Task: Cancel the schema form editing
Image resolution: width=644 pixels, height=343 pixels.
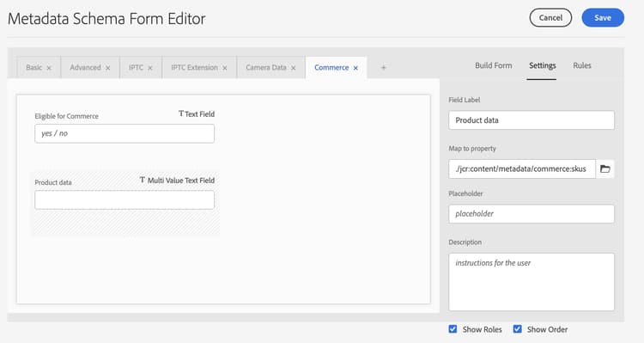Action: pyautogui.click(x=550, y=18)
